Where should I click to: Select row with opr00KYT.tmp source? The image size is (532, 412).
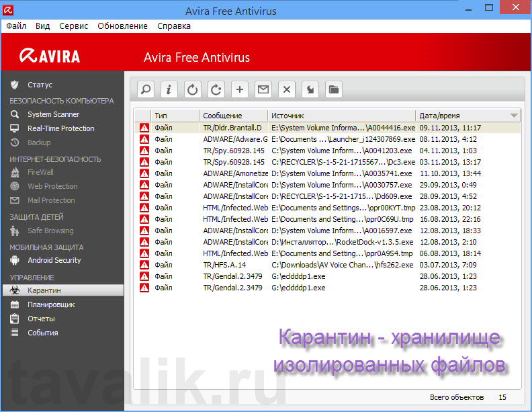327,208
